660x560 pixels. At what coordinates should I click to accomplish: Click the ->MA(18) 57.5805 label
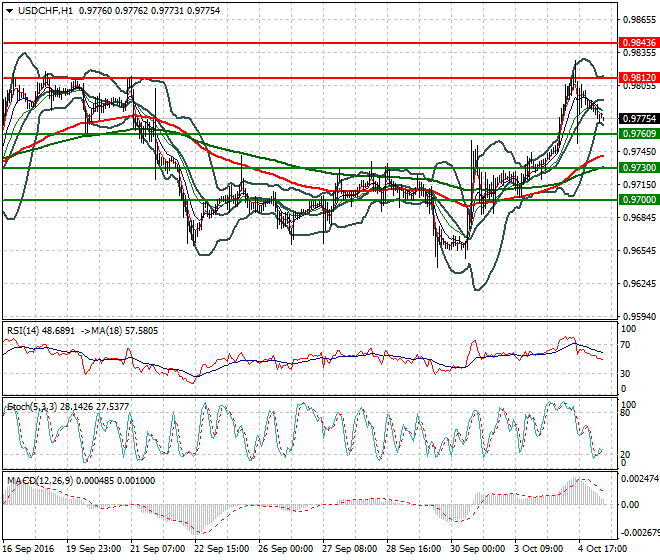click(119, 331)
